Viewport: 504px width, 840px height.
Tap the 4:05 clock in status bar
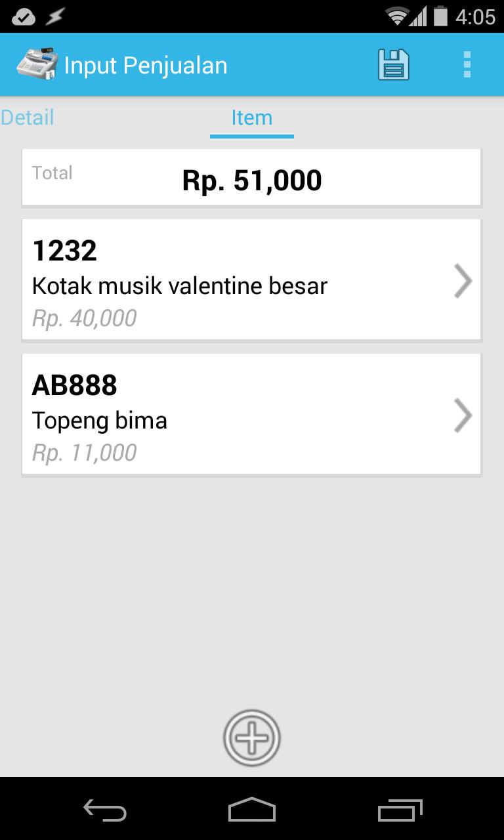tap(475, 17)
